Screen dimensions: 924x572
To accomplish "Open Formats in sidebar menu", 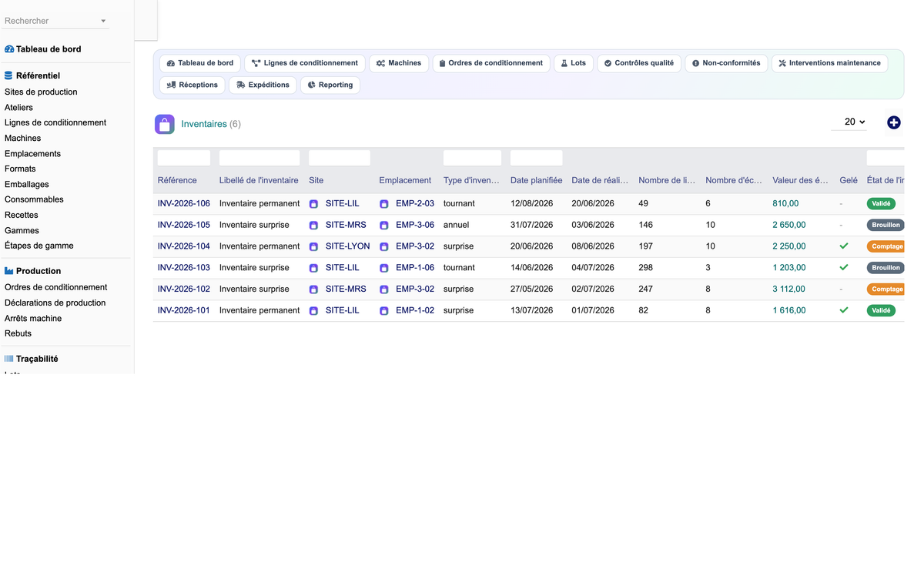I will [20, 169].
